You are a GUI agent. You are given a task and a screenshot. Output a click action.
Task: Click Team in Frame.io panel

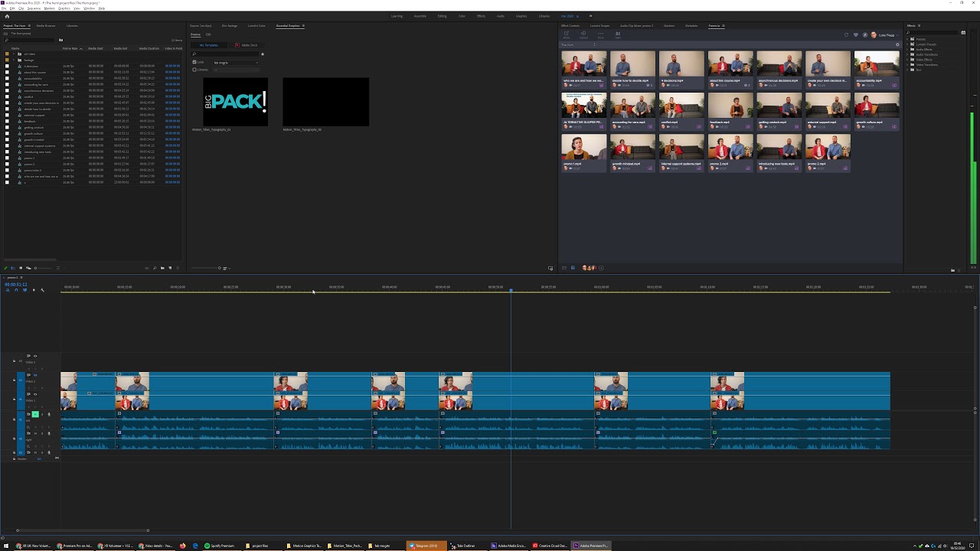pyautogui.click(x=618, y=35)
